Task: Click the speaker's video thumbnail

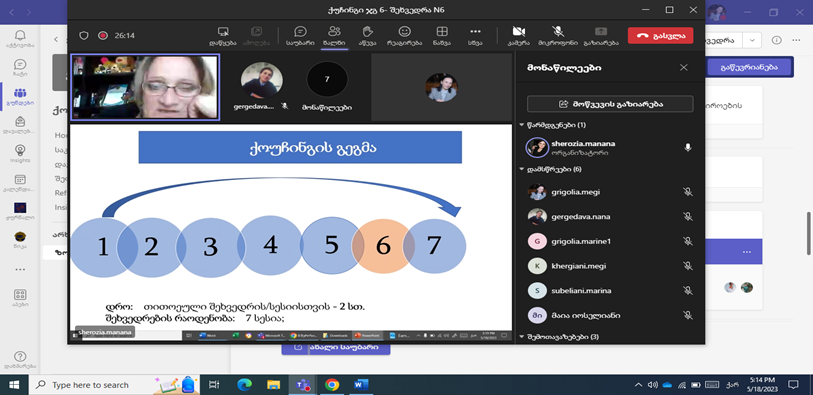Action: point(145,87)
